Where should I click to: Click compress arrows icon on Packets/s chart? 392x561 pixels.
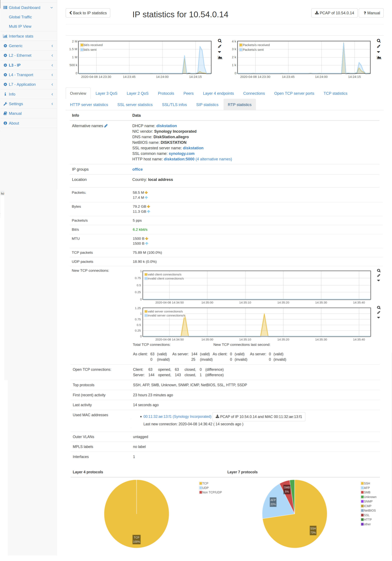coord(379,47)
